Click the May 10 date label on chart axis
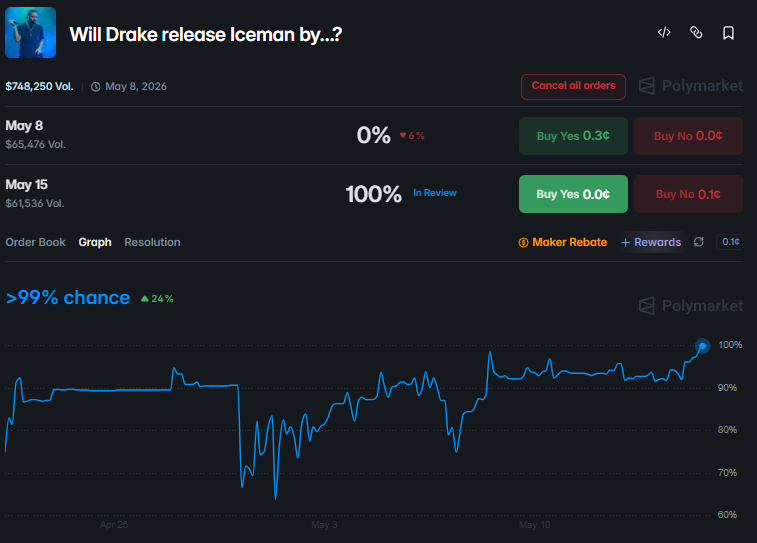The height and width of the screenshot is (543, 757). pos(534,525)
